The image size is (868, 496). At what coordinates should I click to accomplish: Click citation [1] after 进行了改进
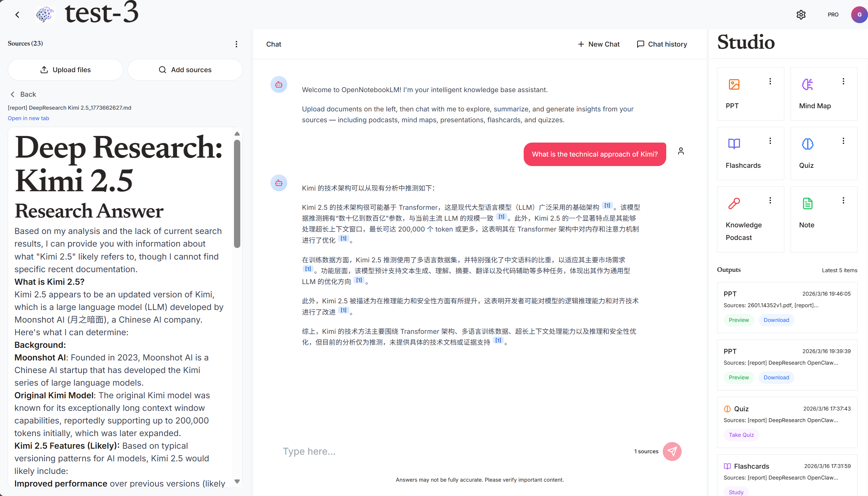point(344,310)
